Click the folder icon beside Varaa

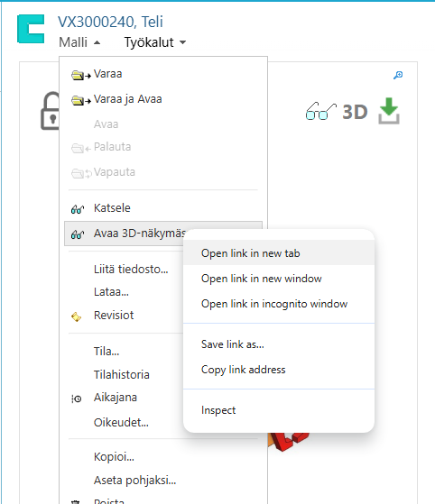click(x=81, y=75)
